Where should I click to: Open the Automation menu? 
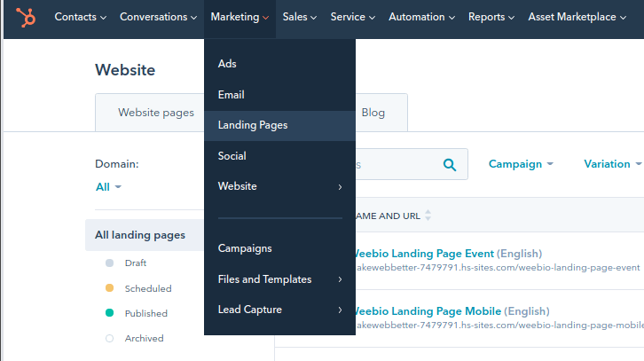pos(422,17)
